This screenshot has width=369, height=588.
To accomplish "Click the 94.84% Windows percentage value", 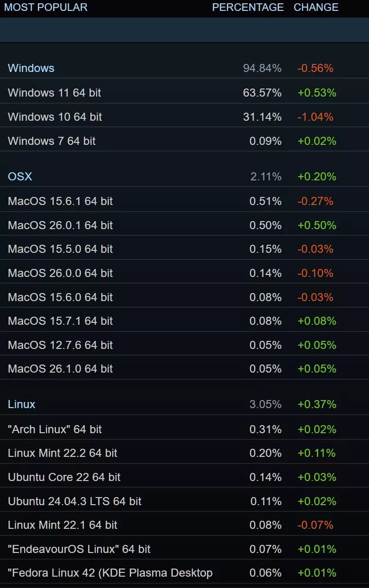I will pyautogui.click(x=262, y=68).
